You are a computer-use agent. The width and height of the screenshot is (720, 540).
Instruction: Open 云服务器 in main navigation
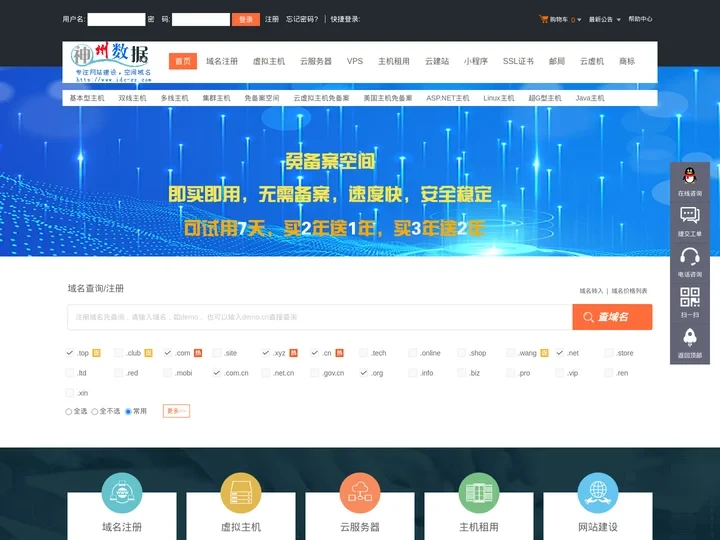[x=316, y=61]
